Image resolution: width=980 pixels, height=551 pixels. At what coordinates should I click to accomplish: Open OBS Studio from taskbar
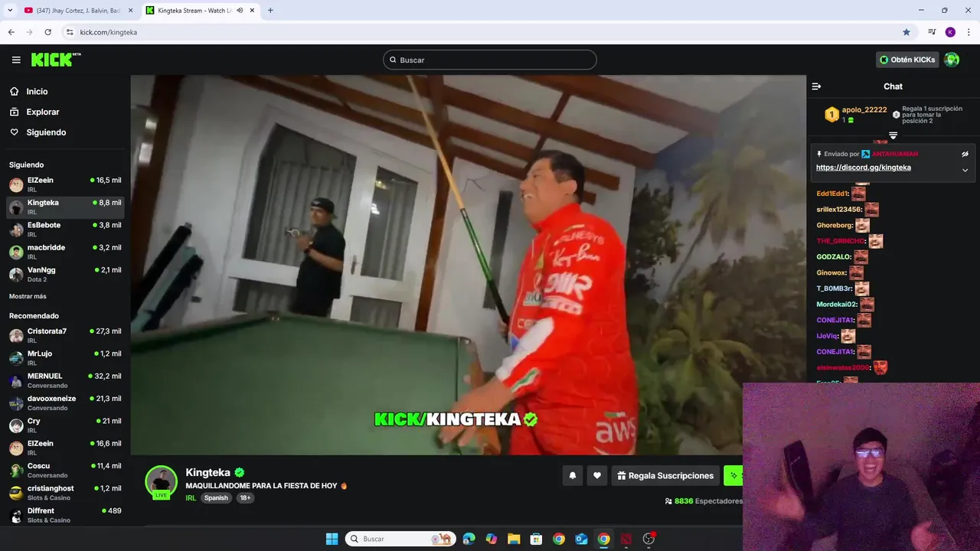[648, 539]
